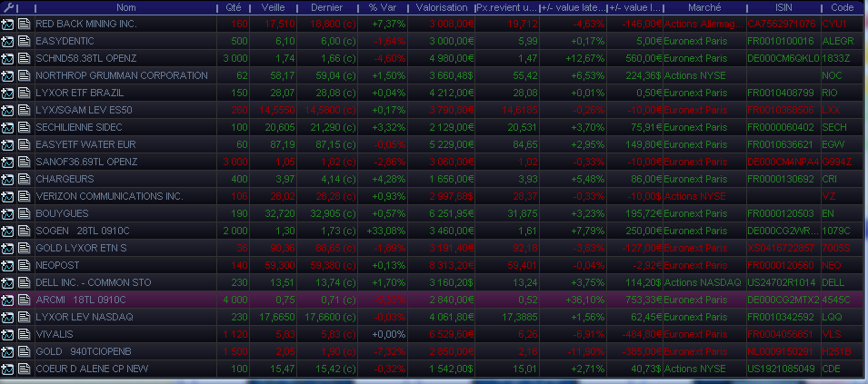The image size is (868, 384).
Task: Click the LQQ code cell
Action: 842,317
